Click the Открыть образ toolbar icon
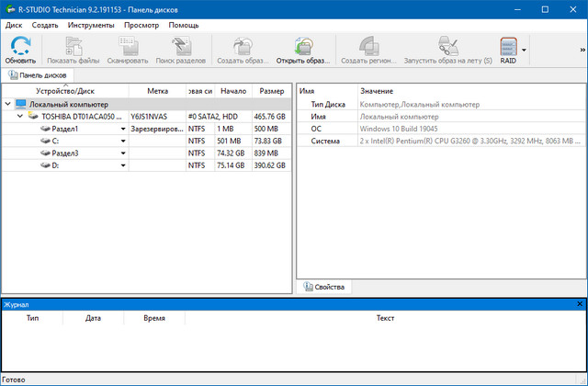This screenshot has width=588, height=386. pyautogui.click(x=303, y=46)
